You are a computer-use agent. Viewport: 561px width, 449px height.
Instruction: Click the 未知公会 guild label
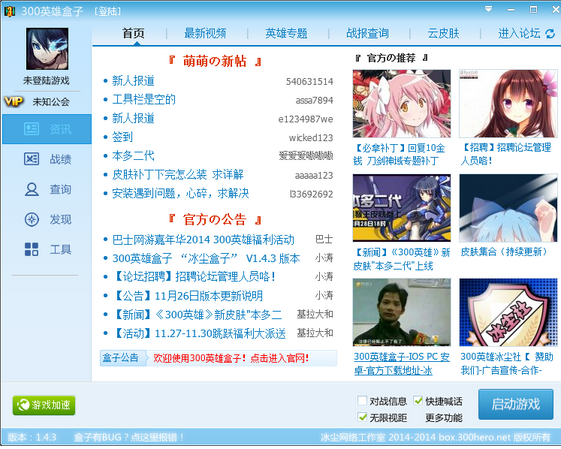[51, 102]
